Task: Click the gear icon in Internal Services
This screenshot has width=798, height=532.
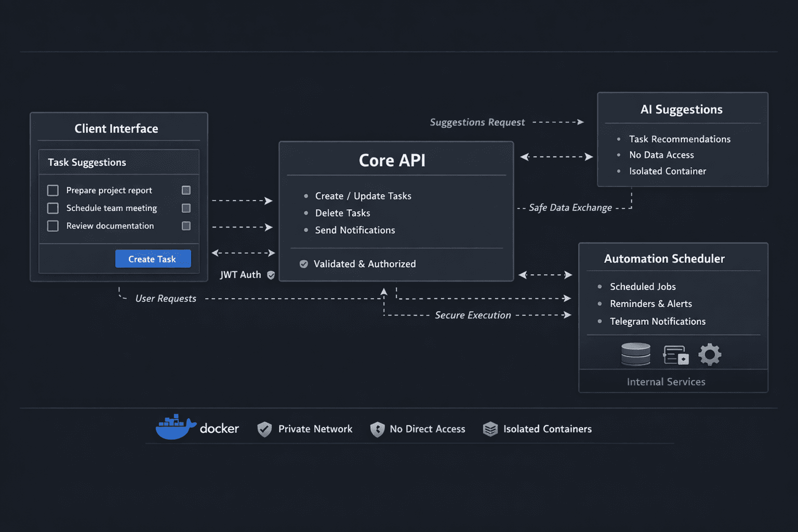Action: click(x=710, y=354)
